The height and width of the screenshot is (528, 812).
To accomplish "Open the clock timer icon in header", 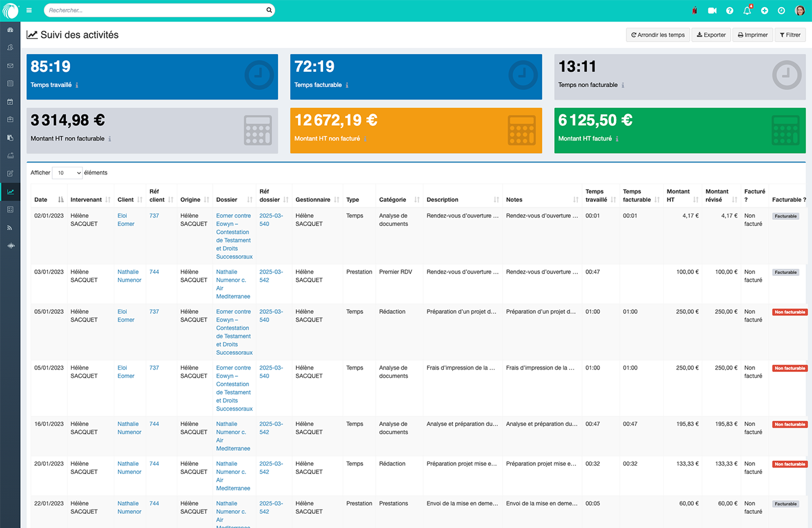I will click(x=781, y=11).
